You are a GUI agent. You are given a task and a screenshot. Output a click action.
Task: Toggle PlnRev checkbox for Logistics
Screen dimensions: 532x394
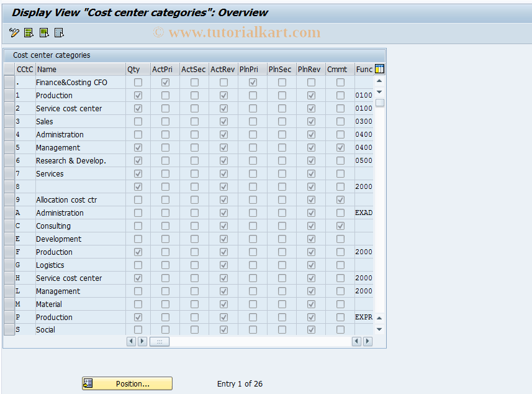click(x=310, y=265)
